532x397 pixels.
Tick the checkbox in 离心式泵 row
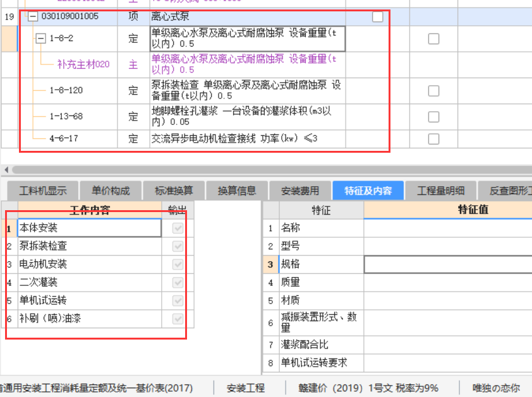[x=378, y=16]
